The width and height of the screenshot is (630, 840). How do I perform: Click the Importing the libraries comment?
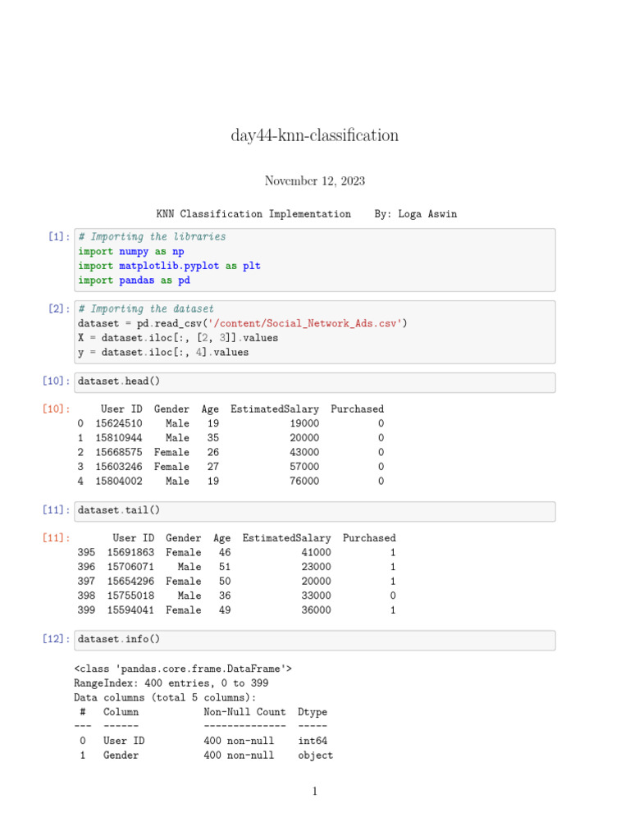tap(152, 237)
